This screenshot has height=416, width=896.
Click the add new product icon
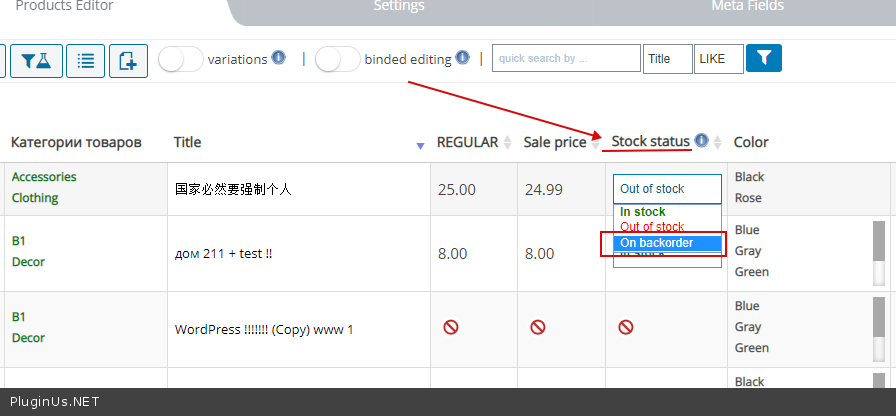[x=129, y=60]
